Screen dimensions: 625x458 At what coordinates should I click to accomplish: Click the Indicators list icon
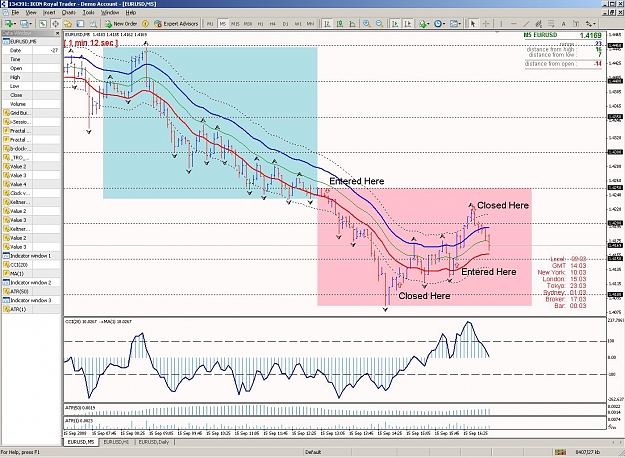point(423,24)
